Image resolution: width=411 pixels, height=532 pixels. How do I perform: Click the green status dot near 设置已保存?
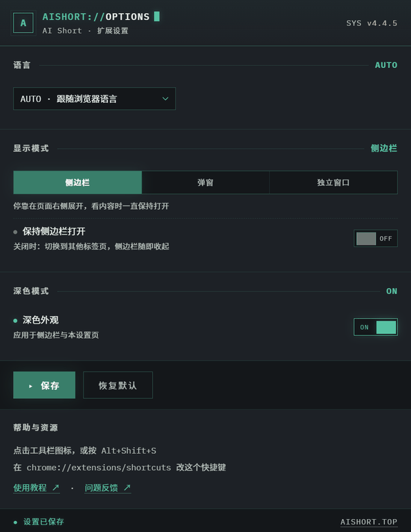pos(15,522)
